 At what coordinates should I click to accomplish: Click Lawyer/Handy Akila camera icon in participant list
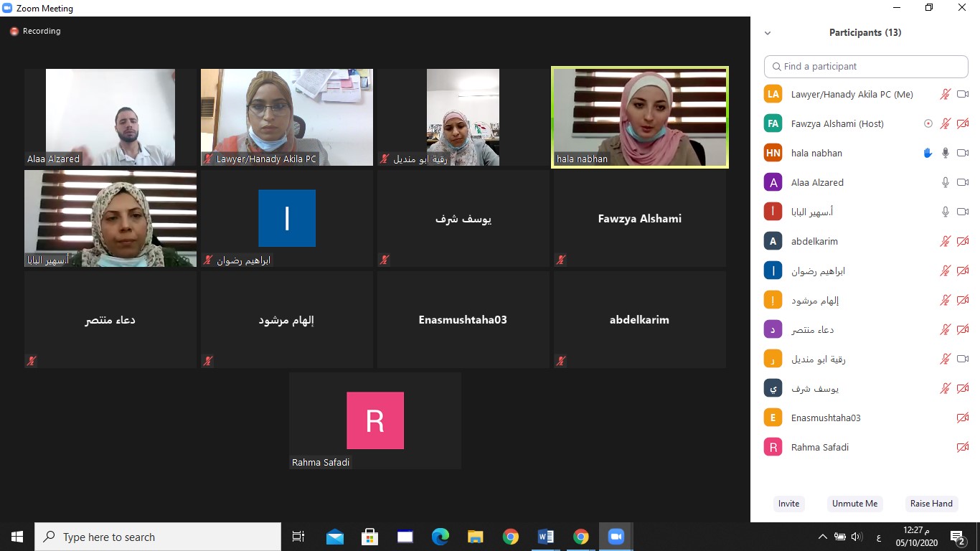tap(963, 94)
